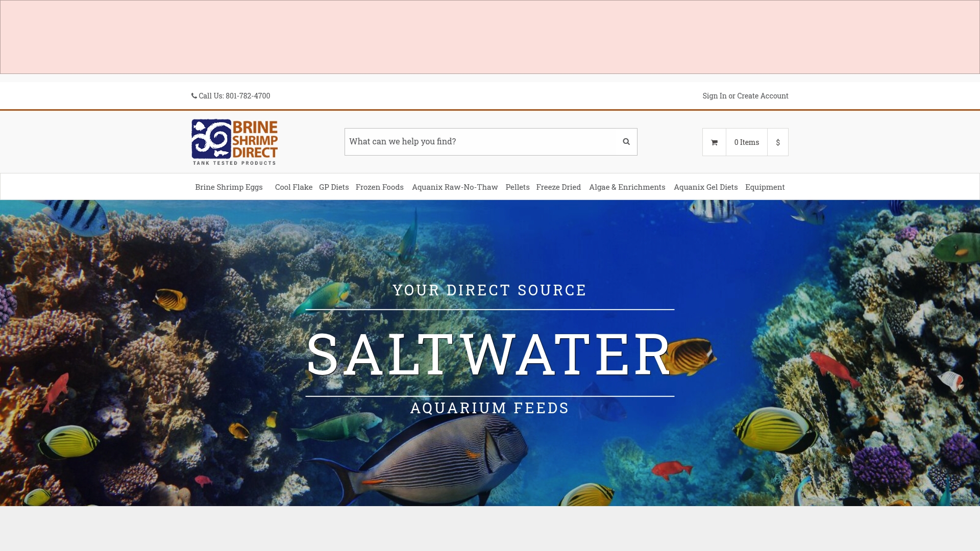
Task: Click the Brine Shrimp Direct logo
Action: (x=235, y=142)
